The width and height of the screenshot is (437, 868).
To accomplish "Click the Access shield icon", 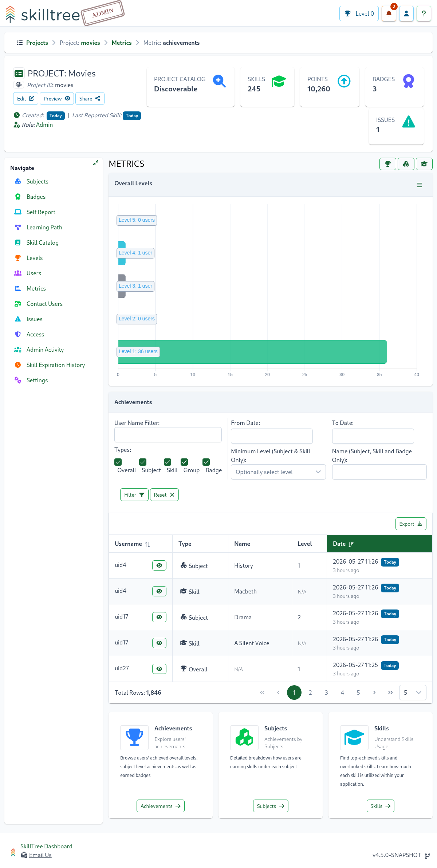I will click(18, 334).
